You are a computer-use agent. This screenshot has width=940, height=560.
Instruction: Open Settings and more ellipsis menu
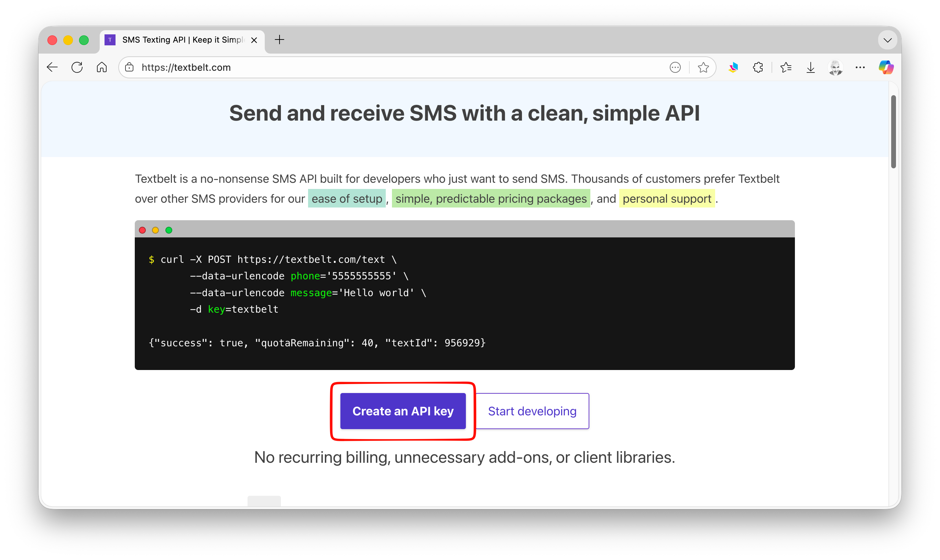860,68
